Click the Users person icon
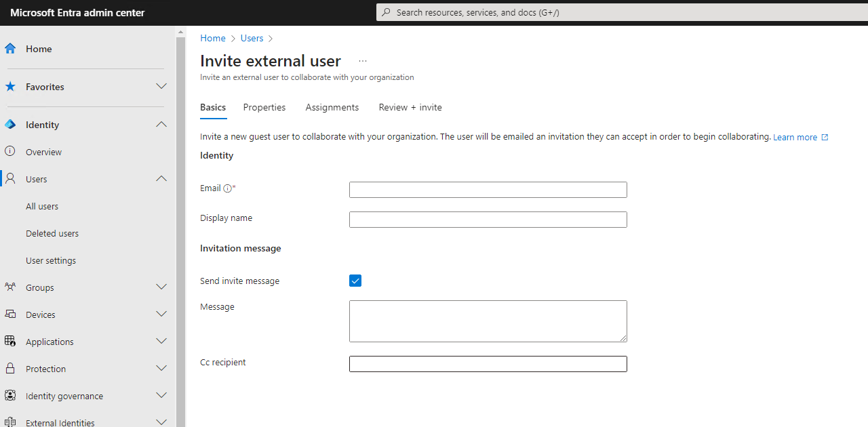868x427 pixels. click(x=10, y=179)
